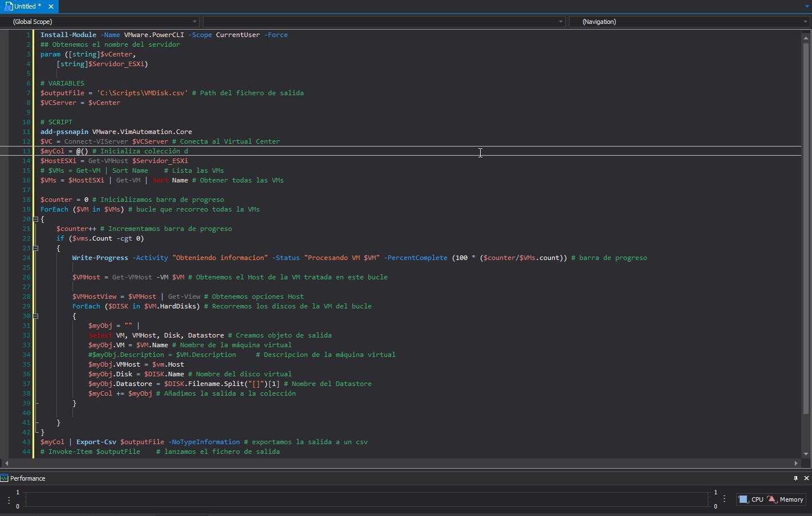Click $counter++ on line 21
The height and width of the screenshot is (516, 812).
click(76, 229)
